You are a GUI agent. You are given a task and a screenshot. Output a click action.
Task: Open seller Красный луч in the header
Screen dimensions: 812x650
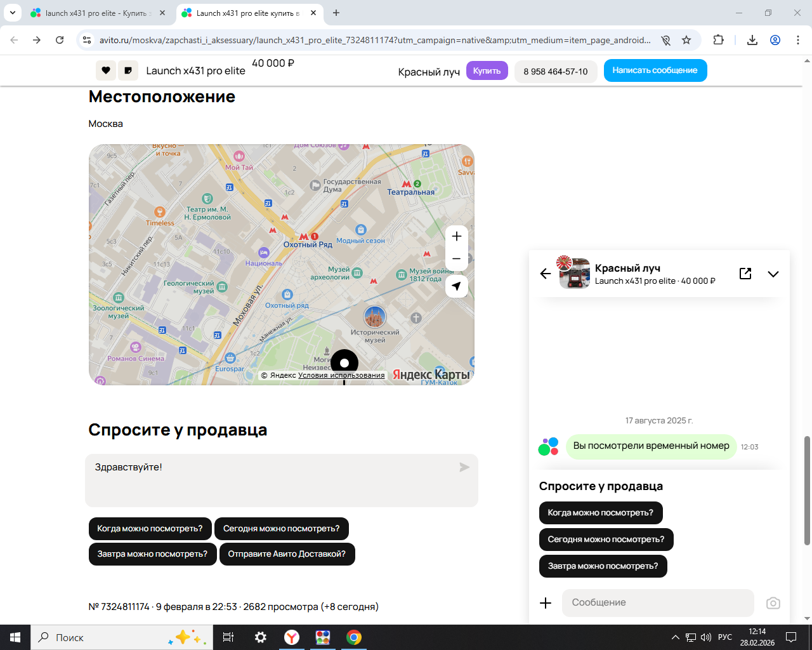pyautogui.click(x=429, y=72)
